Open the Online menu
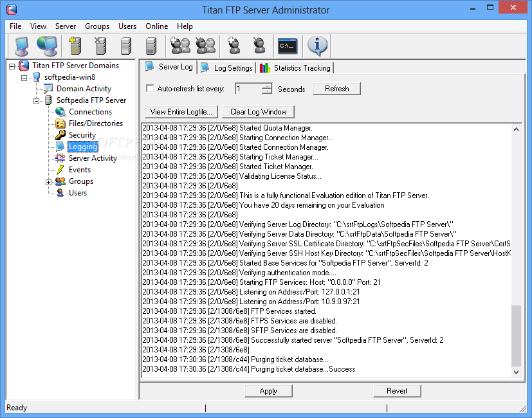Viewport: 532px width, 418px height. [x=156, y=26]
